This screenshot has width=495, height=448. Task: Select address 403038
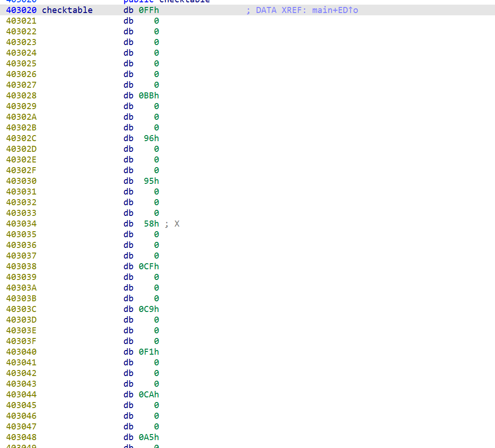point(21,266)
